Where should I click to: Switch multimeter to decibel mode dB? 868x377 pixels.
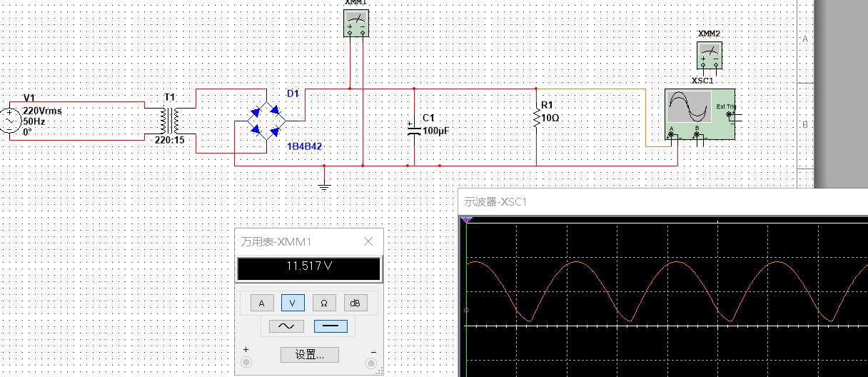coord(355,303)
